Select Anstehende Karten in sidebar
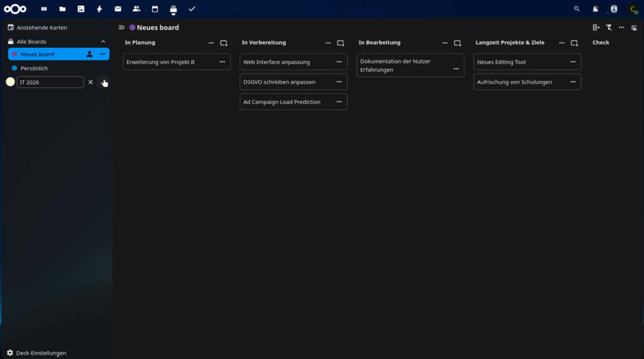This screenshot has height=359, width=644. (42, 28)
